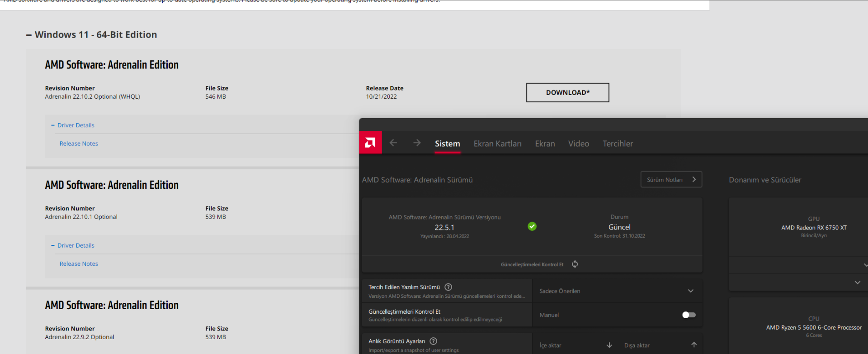Click the İçe aktar import option
Viewport: 868px width, 354px height.
click(550, 345)
